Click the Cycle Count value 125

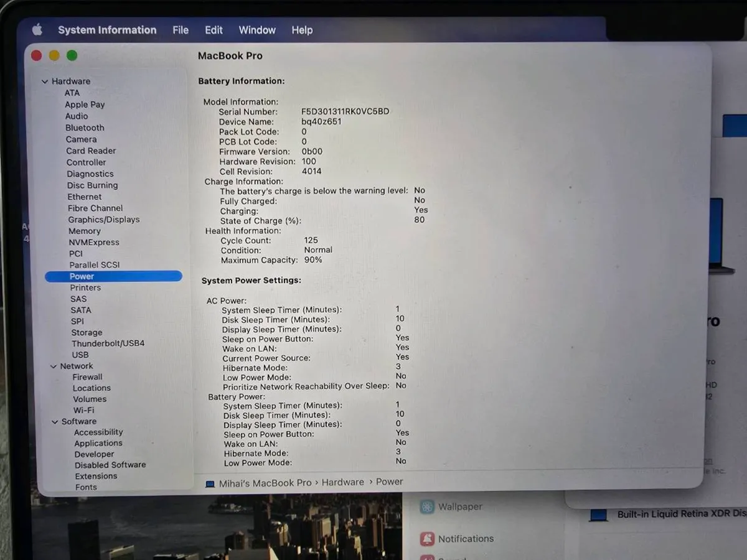[x=311, y=240]
